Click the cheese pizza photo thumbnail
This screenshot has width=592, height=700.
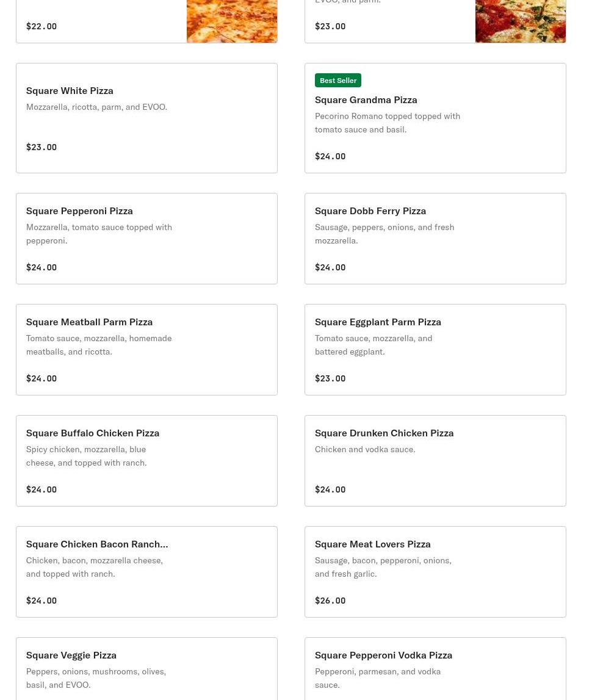click(231, 21)
